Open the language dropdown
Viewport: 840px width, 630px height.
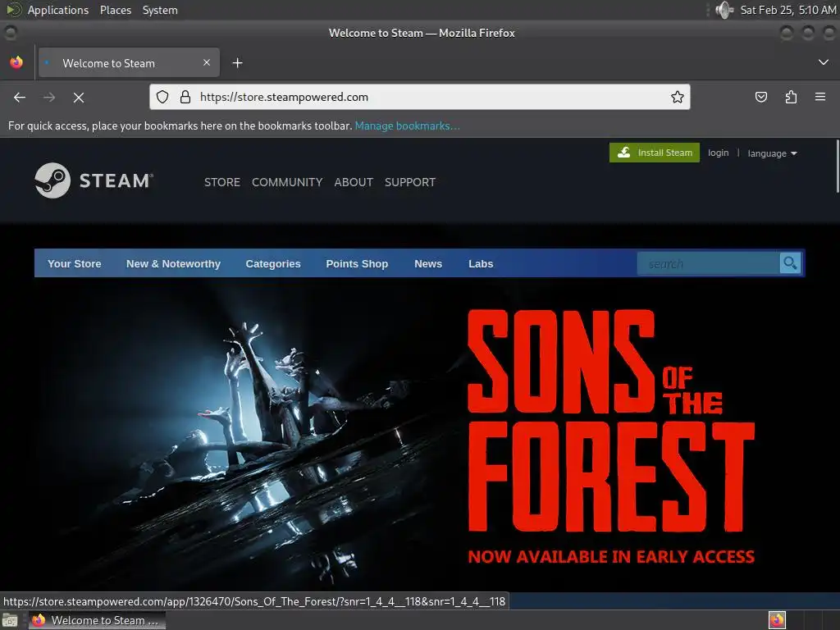(x=772, y=153)
